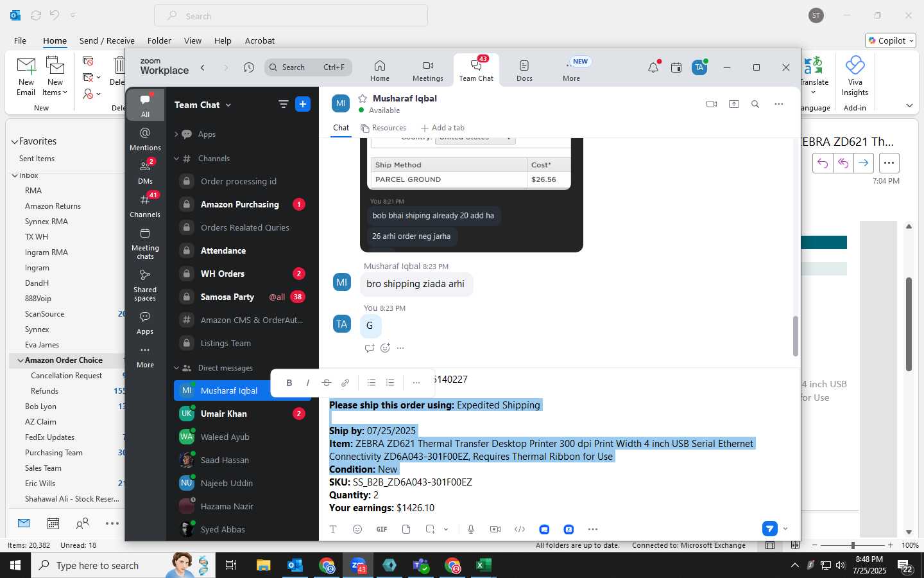The height and width of the screenshot is (578, 924).
Task: Collapse Favorites in Outlook folder pane
Action: pos(14,141)
